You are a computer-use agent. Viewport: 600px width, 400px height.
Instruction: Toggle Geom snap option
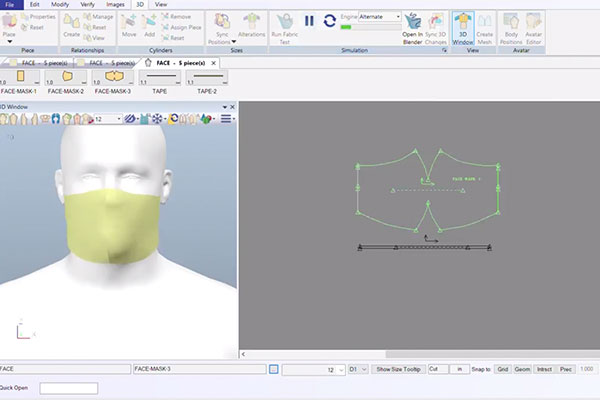click(x=523, y=369)
